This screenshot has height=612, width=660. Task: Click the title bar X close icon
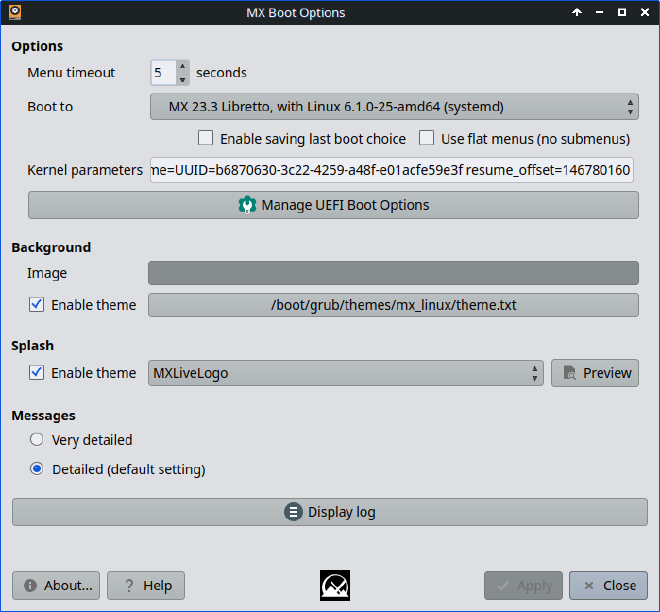[x=644, y=12]
